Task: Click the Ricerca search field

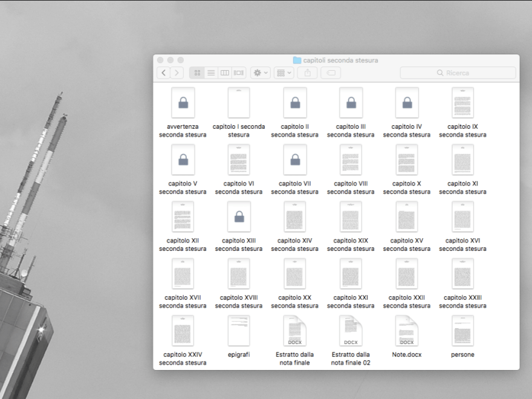Action: tap(458, 73)
